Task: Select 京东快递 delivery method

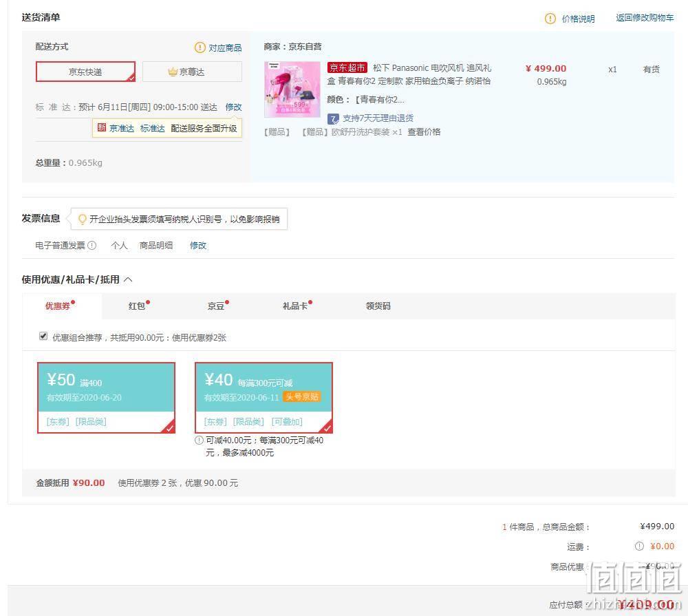Action: [x=85, y=72]
